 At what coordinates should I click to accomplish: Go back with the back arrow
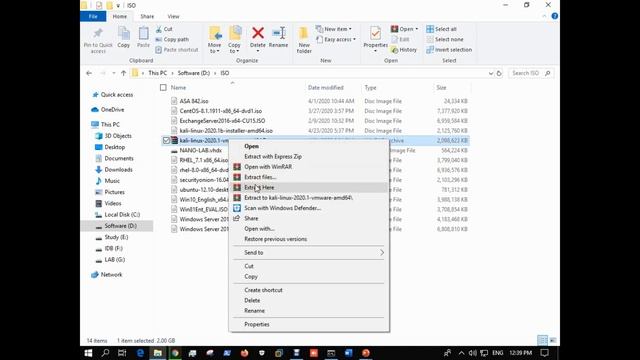89,73
